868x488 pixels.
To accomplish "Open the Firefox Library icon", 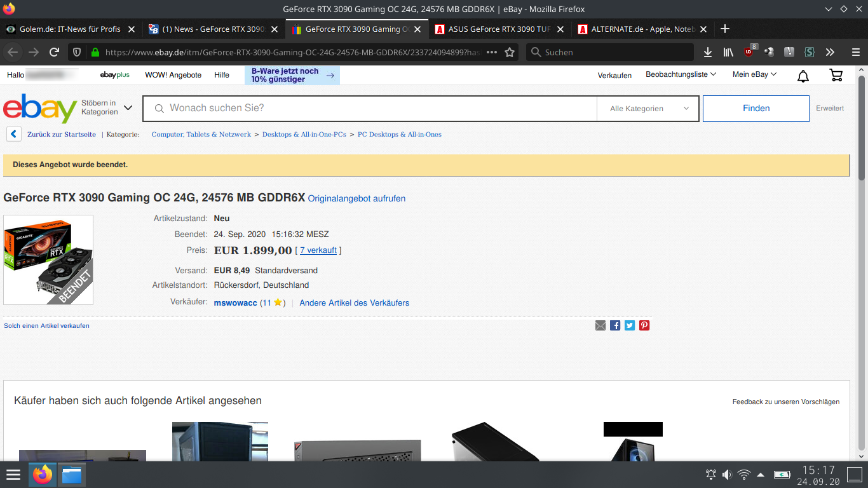I will point(728,52).
